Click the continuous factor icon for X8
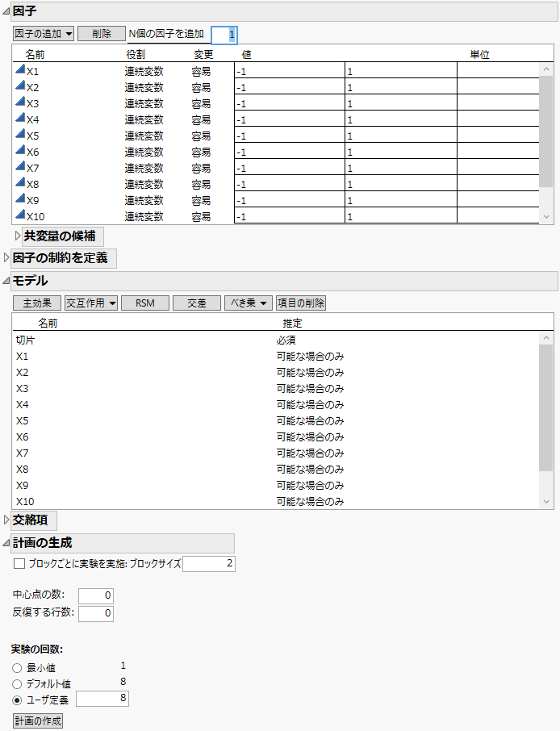 click(20, 182)
